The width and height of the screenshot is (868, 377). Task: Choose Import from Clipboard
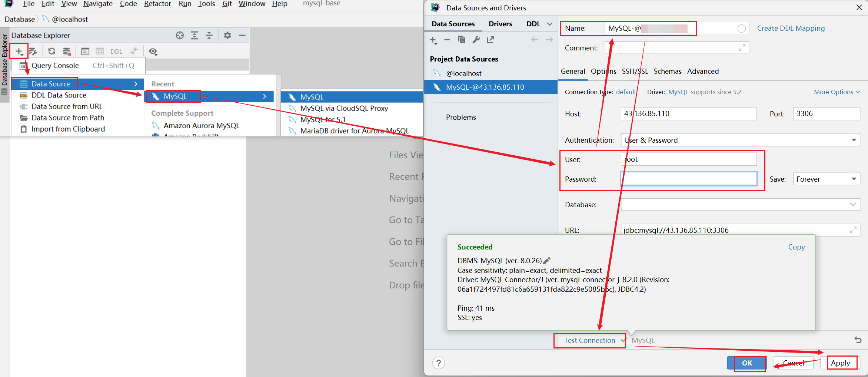coord(78,129)
